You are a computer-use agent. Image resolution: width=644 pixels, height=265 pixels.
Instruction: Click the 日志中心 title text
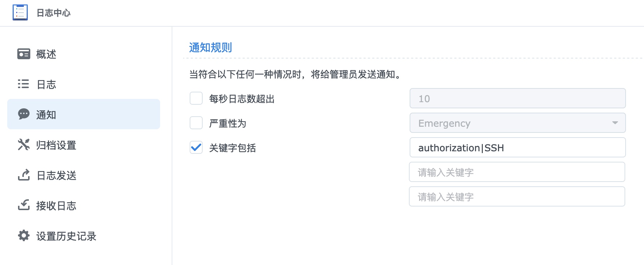coord(53,13)
